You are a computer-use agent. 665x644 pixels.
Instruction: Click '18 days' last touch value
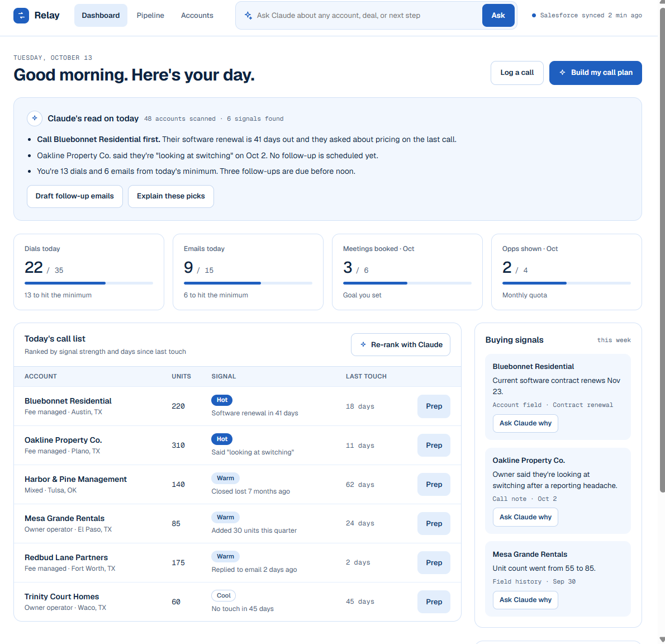pyautogui.click(x=360, y=406)
